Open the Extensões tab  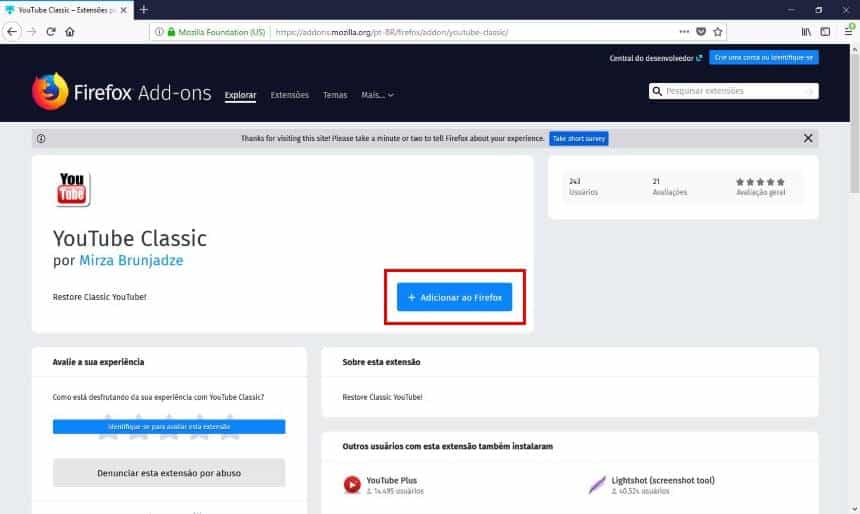[290, 95]
